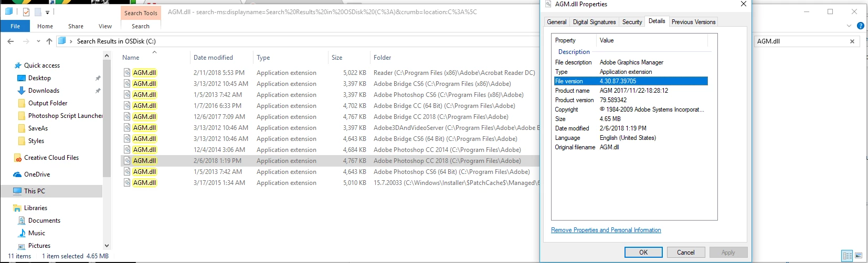Open the Home ribbon tab
The height and width of the screenshot is (263, 868).
pos(45,26)
